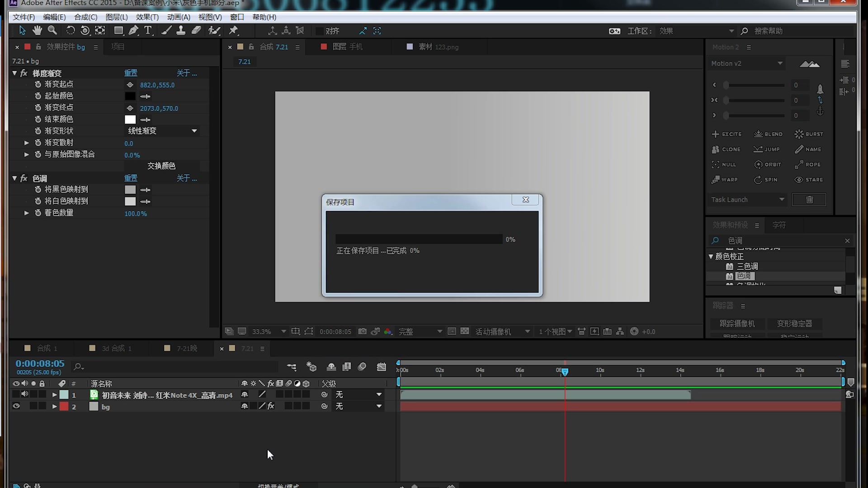Open the 完整 resolution dropdown
Image resolution: width=868 pixels, height=488 pixels.
pos(420,332)
